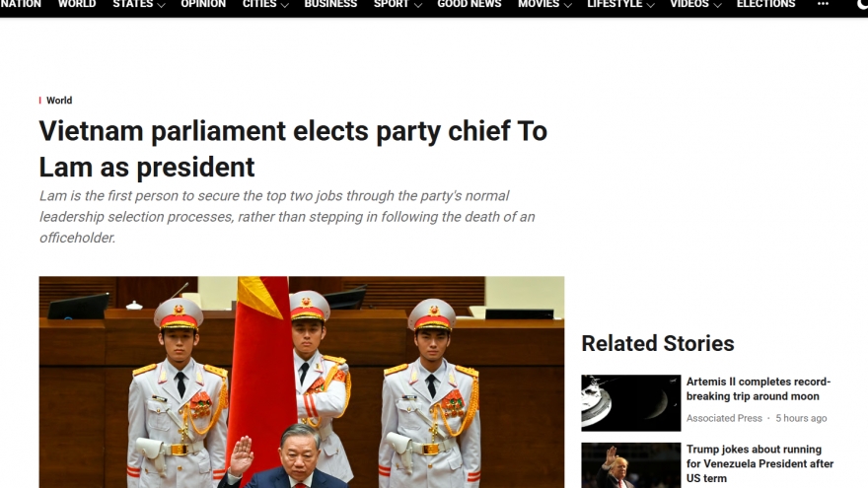Expand the Sport dropdown chevron
This screenshot has width=868, height=488.
coord(418,5)
